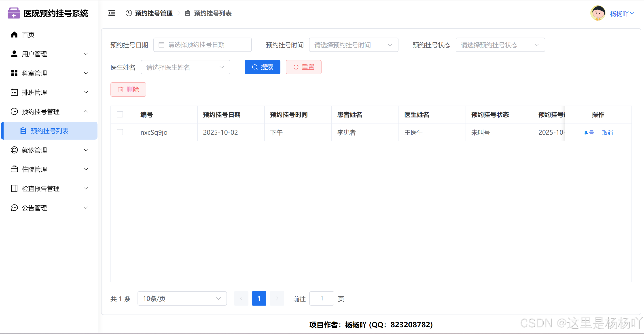Open the 预约挂号状态 dropdown
The height and width of the screenshot is (334, 644).
[500, 45]
